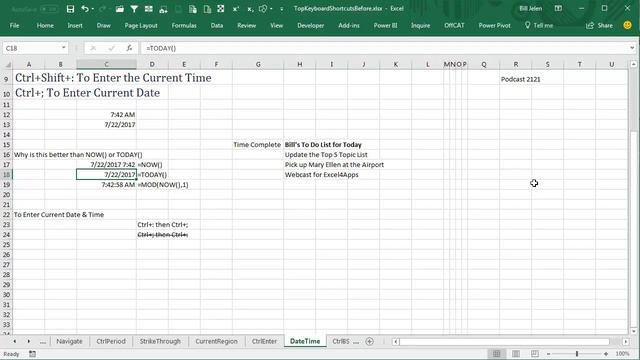Click sheet tab scroll left arrow
Image resolution: width=640 pixels, height=360 pixels.
click(15, 341)
